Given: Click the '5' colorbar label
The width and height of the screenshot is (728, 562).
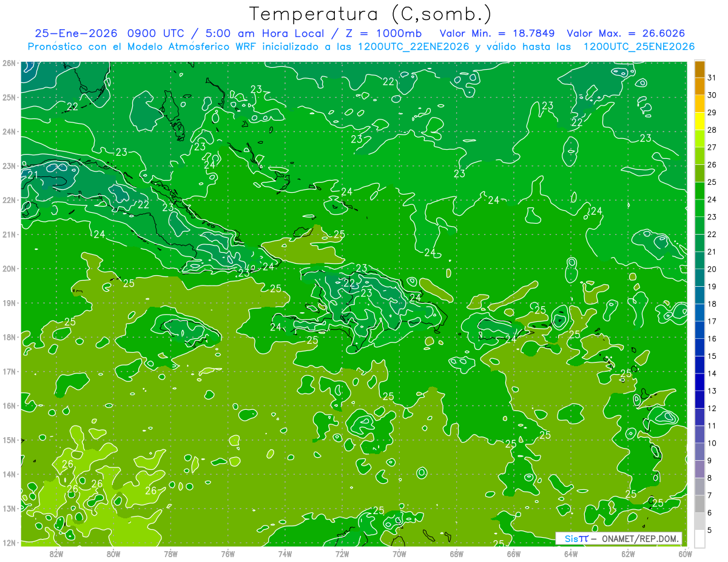Looking at the screenshot, I should tap(710, 530).
